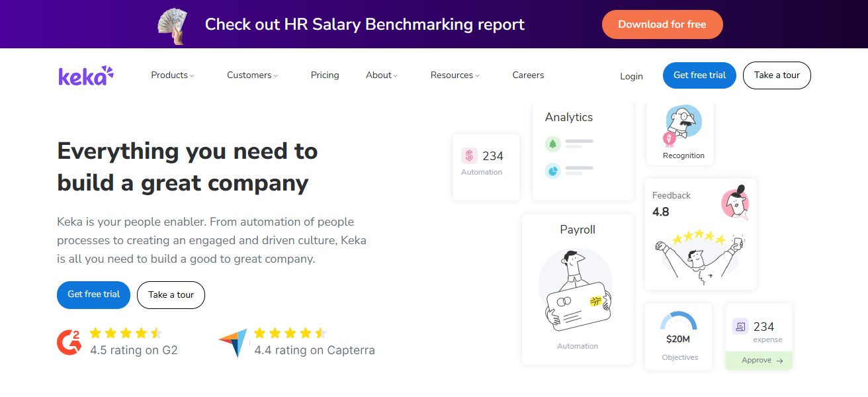
Task: Go to the Pricing page
Action: click(x=325, y=75)
